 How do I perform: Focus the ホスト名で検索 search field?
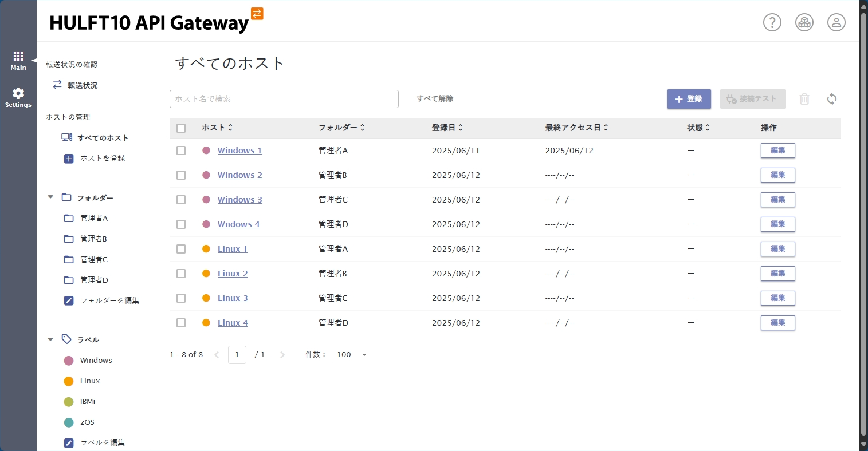pos(284,99)
